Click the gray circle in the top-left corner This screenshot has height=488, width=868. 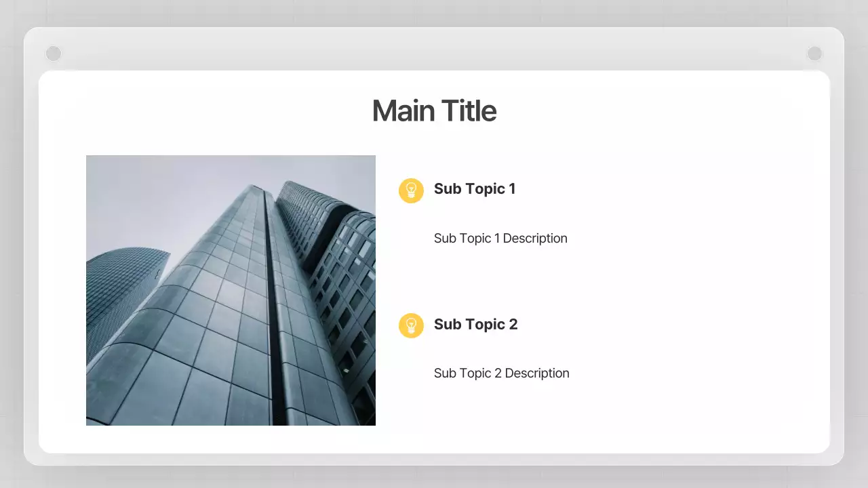click(x=53, y=53)
